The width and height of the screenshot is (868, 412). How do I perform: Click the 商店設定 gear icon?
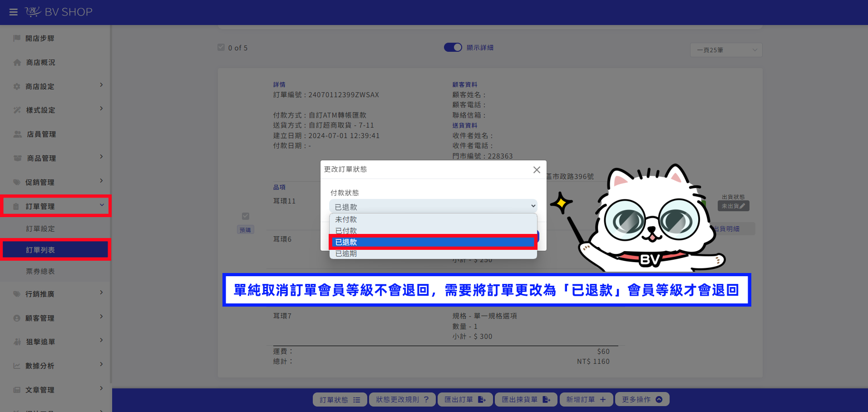[x=17, y=86]
